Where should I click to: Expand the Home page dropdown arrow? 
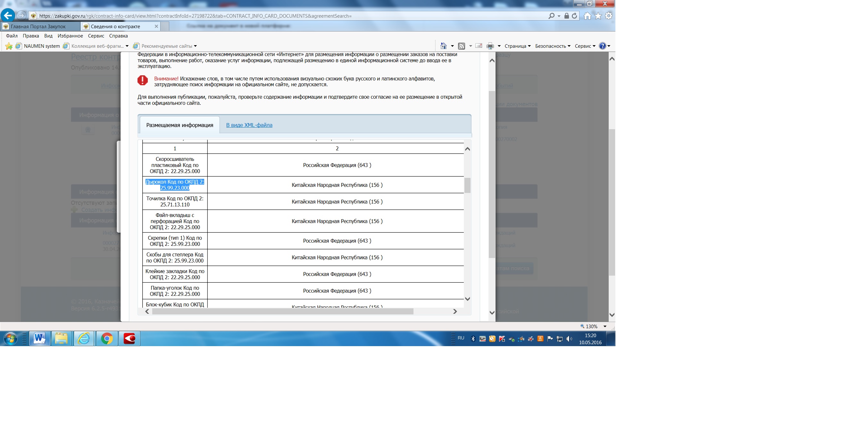[452, 46]
